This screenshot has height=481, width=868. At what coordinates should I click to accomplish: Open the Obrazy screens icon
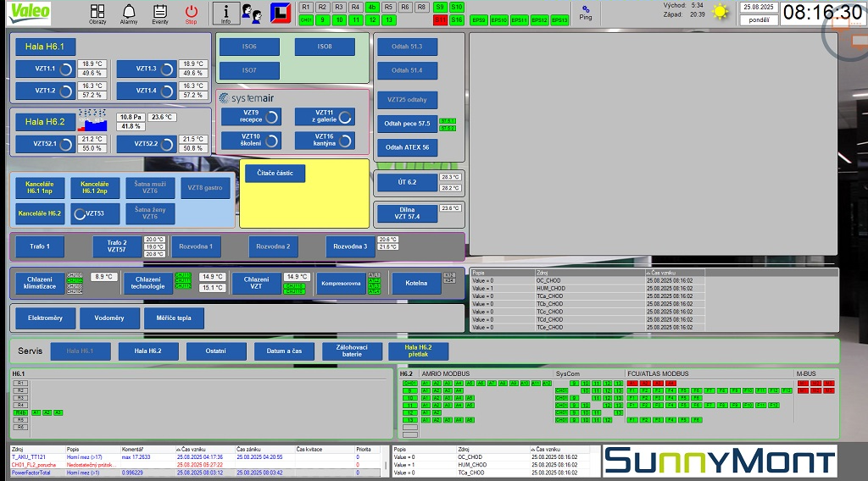click(97, 14)
